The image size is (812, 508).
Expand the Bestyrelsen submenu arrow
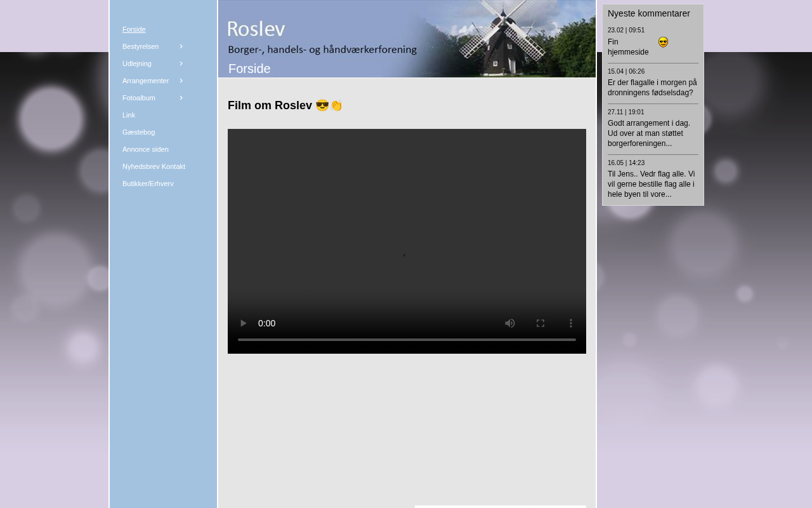coord(181,46)
